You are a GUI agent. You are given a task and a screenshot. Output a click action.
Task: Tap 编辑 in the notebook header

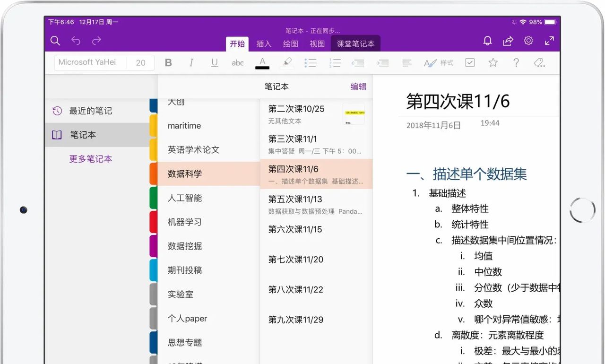tap(358, 87)
